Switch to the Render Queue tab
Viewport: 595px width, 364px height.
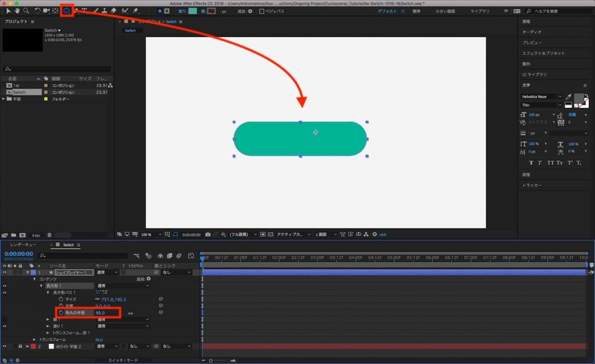click(x=23, y=245)
